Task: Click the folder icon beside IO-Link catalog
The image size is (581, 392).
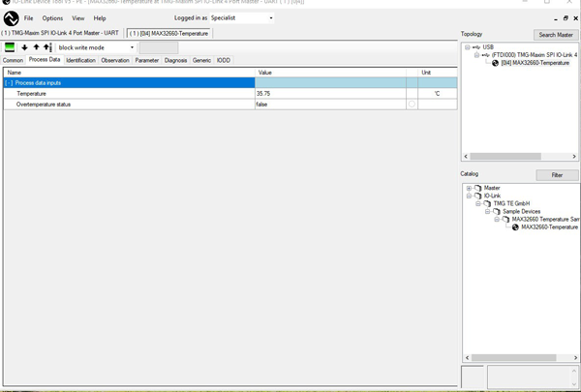Action: tap(478, 196)
